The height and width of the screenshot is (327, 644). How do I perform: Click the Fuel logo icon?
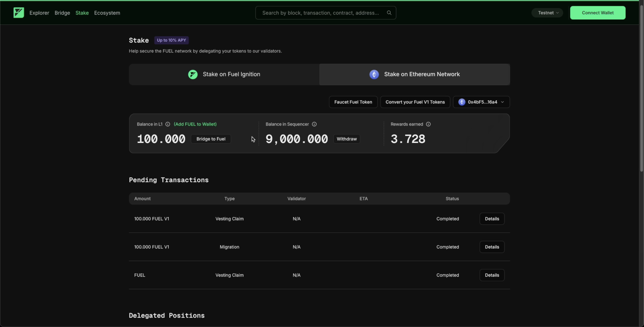click(19, 13)
